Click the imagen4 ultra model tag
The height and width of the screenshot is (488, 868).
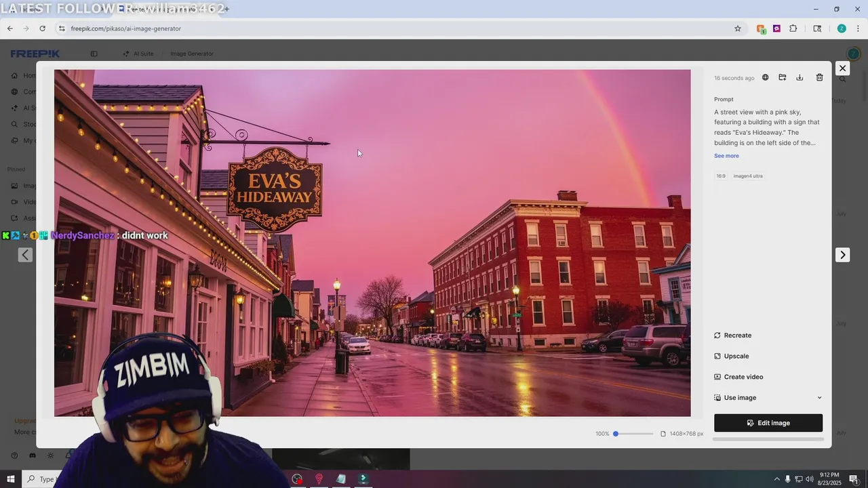pyautogui.click(x=748, y=176)
